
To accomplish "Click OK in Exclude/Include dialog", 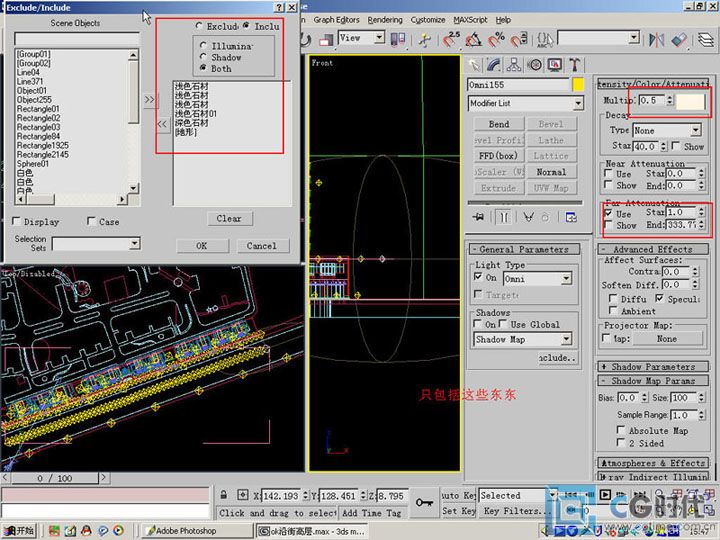I will pyautogui.click(x=202, y=246).
